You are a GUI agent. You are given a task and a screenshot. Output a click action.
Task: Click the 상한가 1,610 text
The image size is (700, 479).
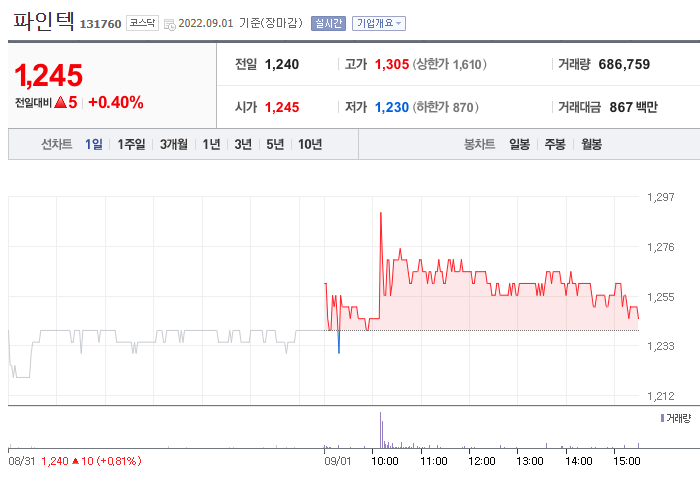pyautogui.click(x=450, y=64)
